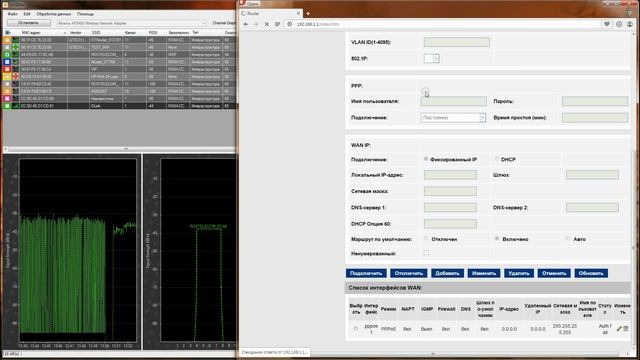The height and width of the screenshot is (360, 640).
Task: Click the Изменить button
Action: [484, 273]
